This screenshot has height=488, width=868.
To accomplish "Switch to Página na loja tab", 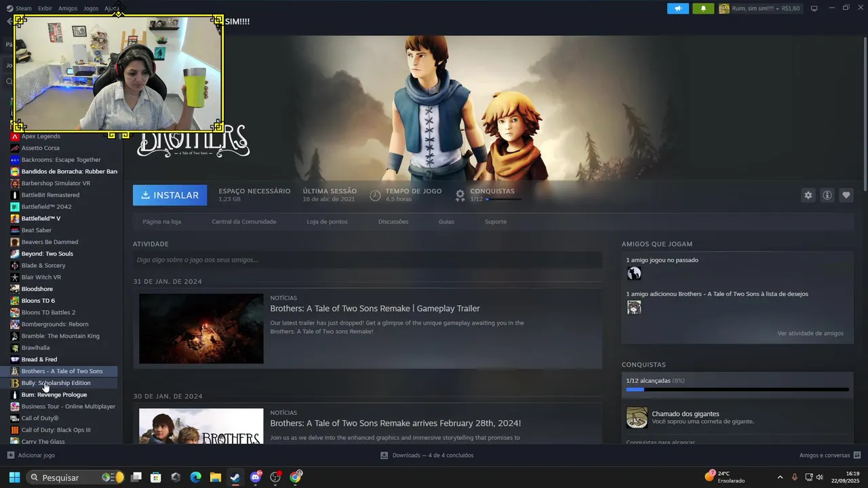I will [x=161, y=222].
